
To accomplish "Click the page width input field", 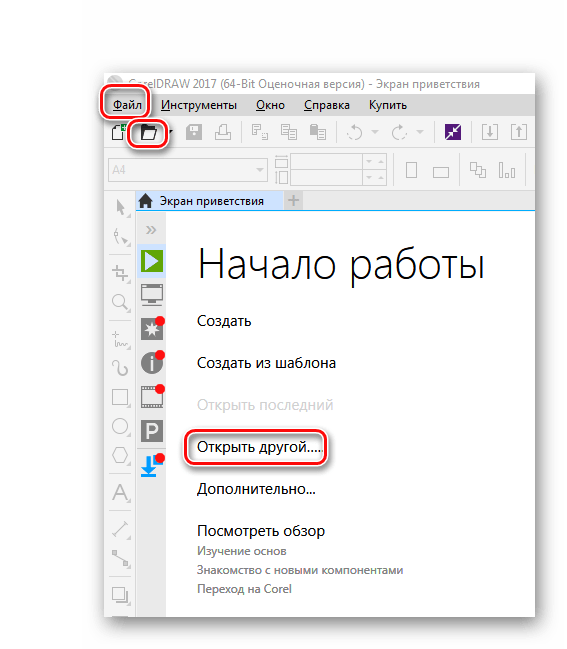I will pos(327,161).
